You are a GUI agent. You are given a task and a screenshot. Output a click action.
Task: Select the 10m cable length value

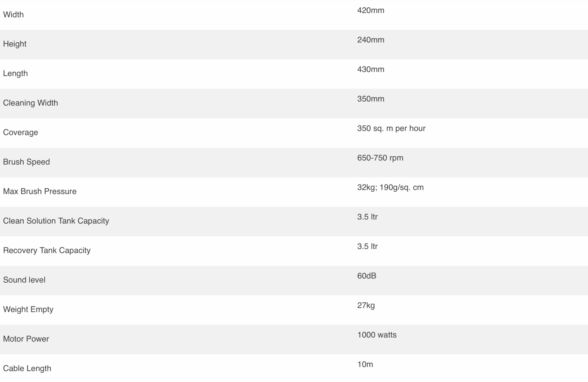(365, 364)
